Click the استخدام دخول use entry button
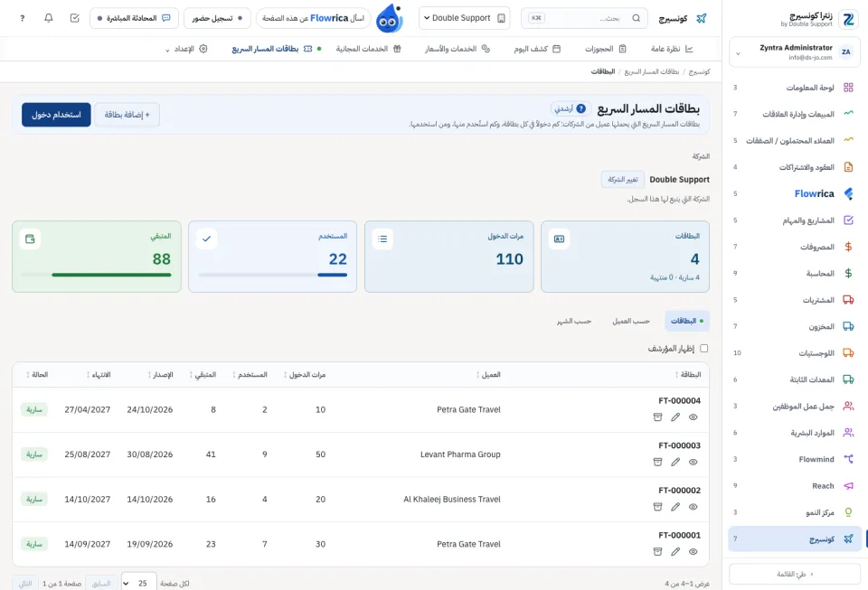The width and height of the screenshot is (868, 590). point(56,115)
